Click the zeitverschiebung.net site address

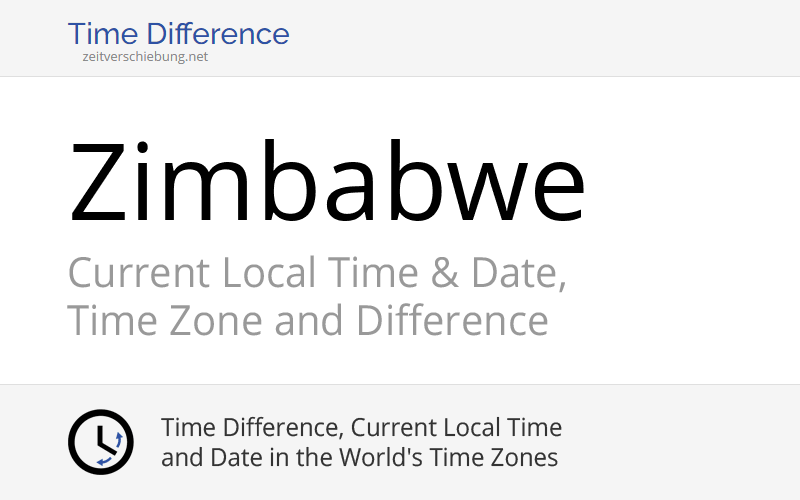[x=146, y=57]
